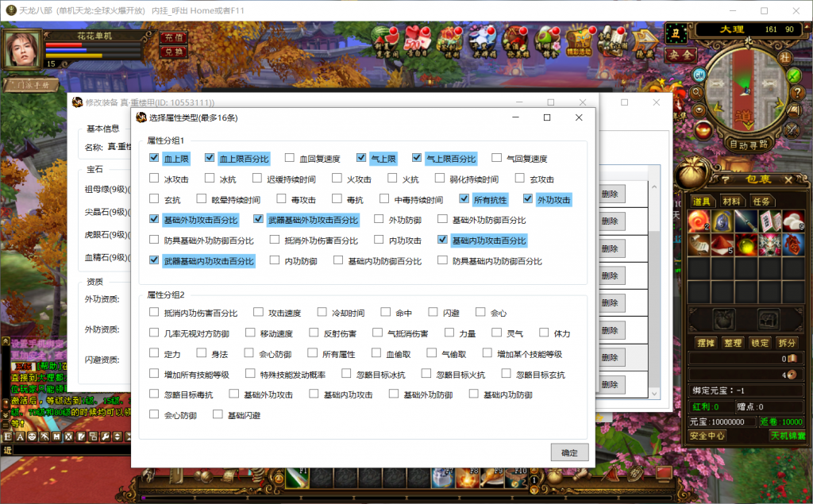813x504 pixels.
Task: Click the 整理 sort button in bag
Action: point(733,343)
